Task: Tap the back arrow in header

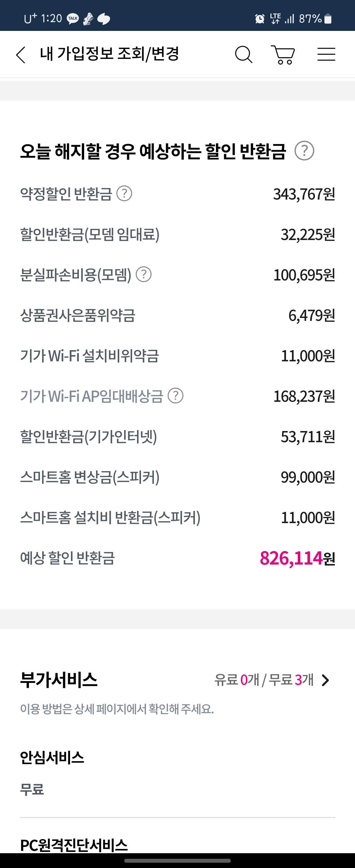Action: click(x=21, y=55)
